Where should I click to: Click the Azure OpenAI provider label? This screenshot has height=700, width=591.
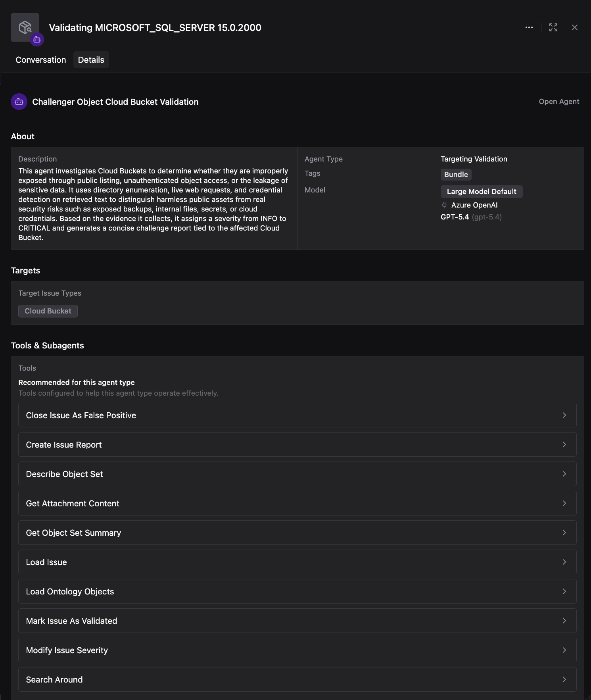pyautogui.click(x=474, y=205)
